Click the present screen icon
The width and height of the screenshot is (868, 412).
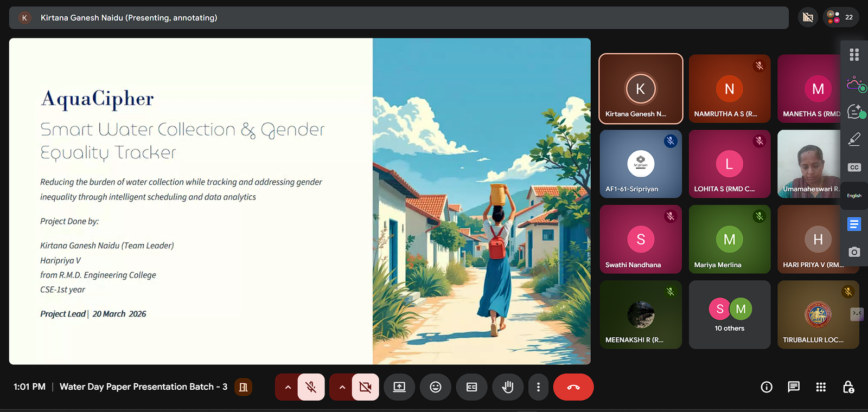point(399,387)
